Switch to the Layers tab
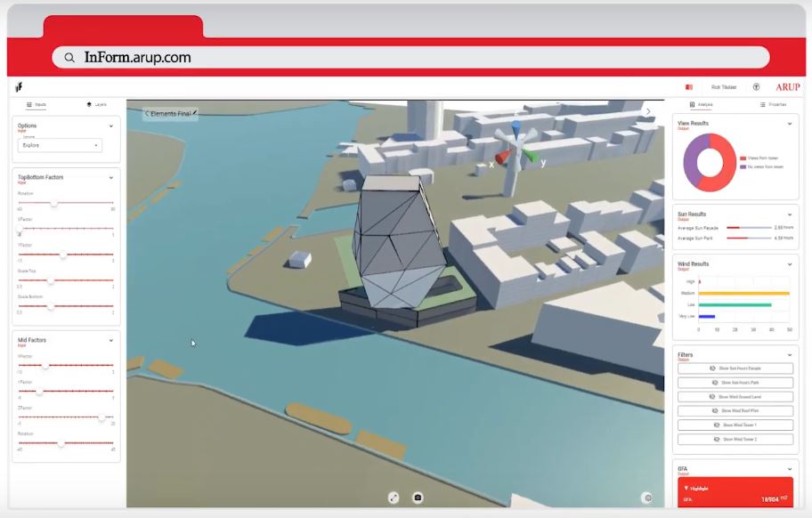This screenshot has height=518, width=812. tap(96, 104)
